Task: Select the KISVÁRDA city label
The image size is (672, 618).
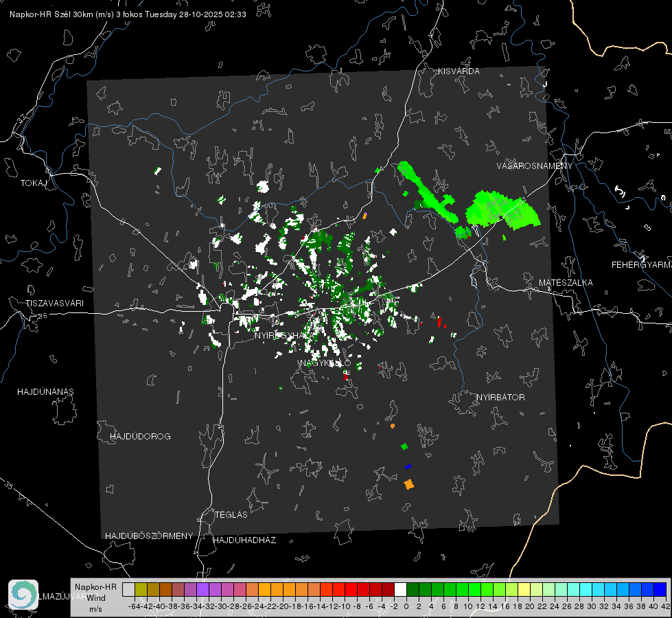Action: (x=459, y=71)
